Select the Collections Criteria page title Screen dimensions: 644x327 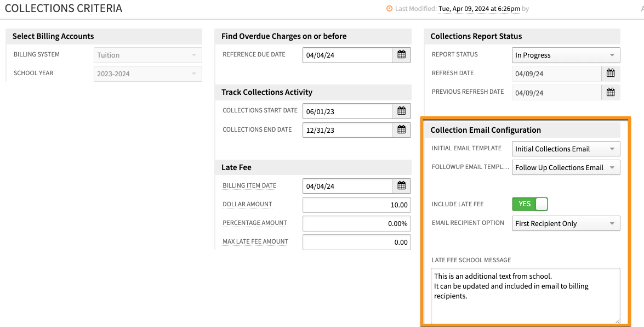64,8
